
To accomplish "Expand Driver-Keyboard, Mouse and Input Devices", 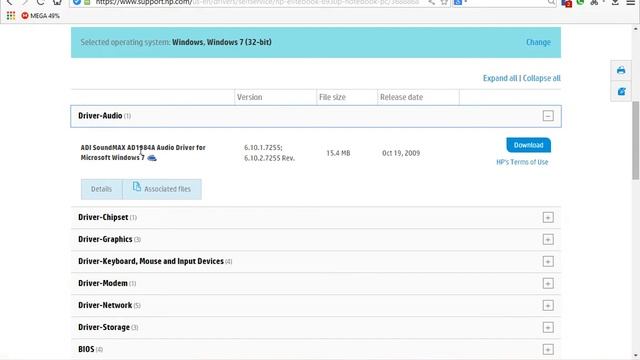I will click(x=548, y=261).
